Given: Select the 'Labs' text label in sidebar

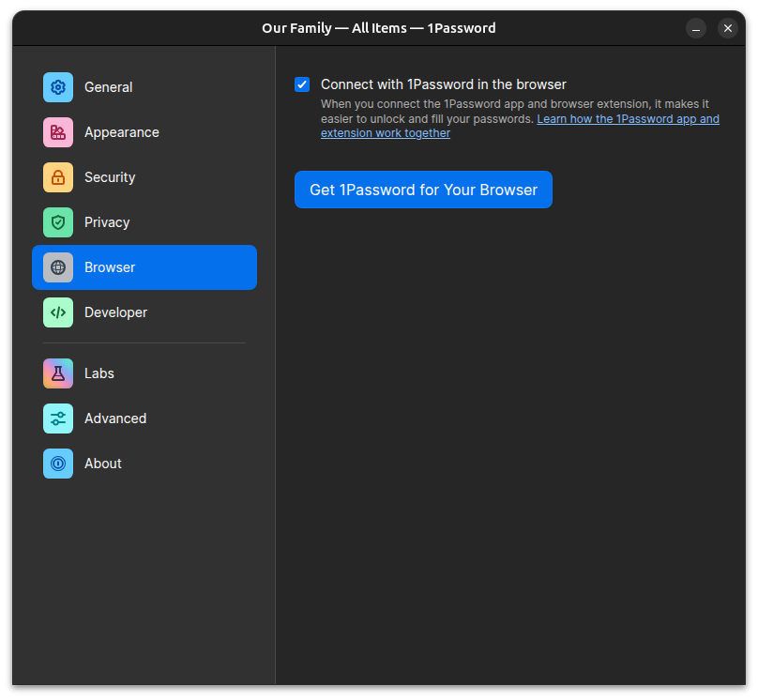Looking at the screenshot, I should (99, 373).
